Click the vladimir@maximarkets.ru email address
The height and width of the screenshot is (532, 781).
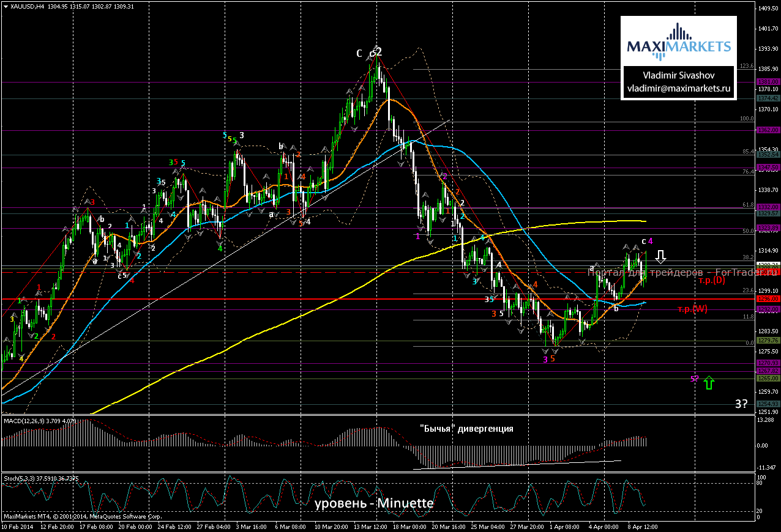[x=678, y=89]
